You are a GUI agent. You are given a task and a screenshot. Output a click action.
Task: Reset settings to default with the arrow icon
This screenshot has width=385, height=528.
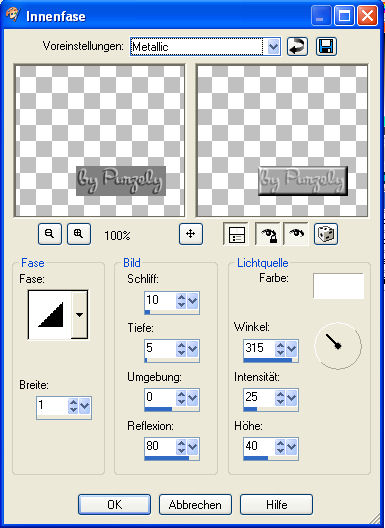[x=297, y=46]
